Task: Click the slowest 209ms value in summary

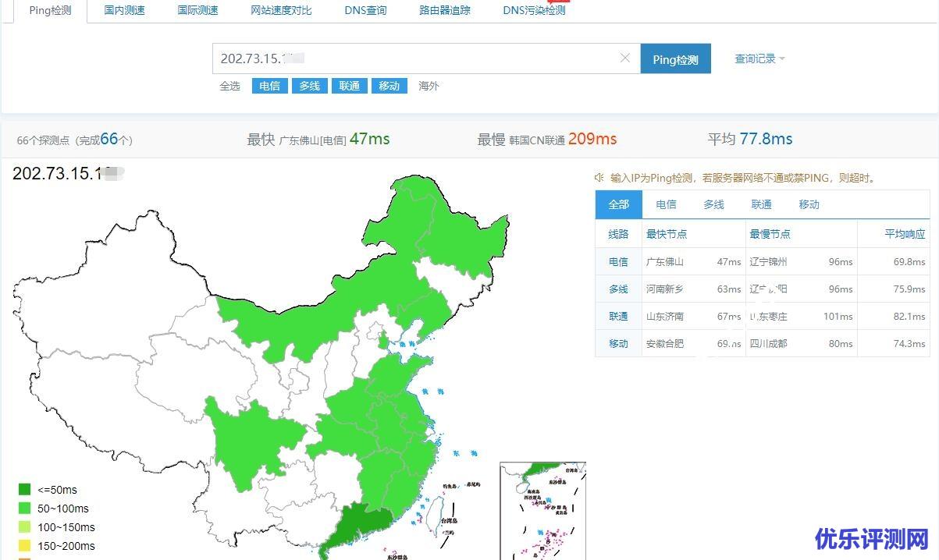Action: [x=592, y=139]
